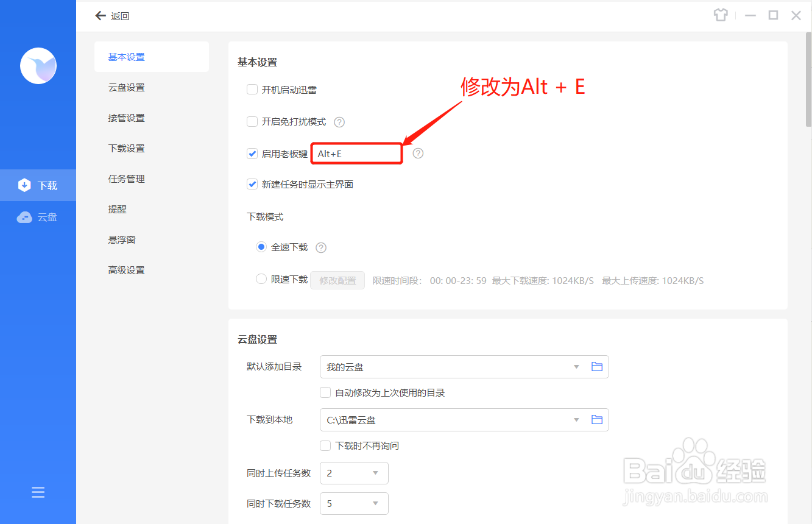
Task: Click folder icon in 下载到本地 field
Action: (597, 420)
